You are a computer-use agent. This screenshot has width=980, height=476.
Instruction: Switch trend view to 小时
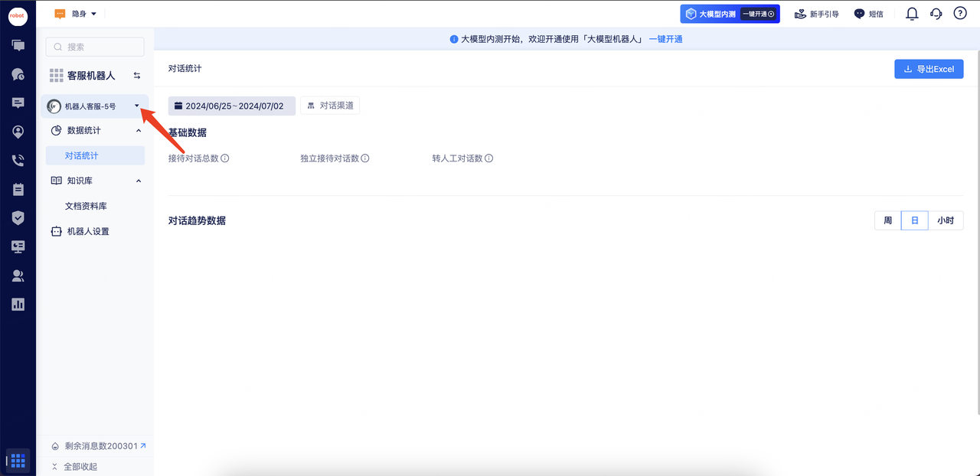[x=946, y=220]
